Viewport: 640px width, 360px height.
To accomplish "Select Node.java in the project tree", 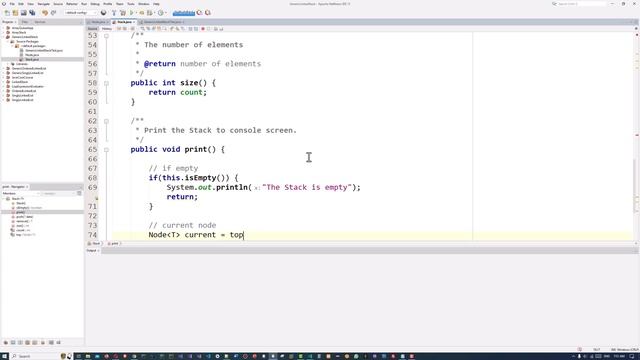I will [x=32, y=55].
